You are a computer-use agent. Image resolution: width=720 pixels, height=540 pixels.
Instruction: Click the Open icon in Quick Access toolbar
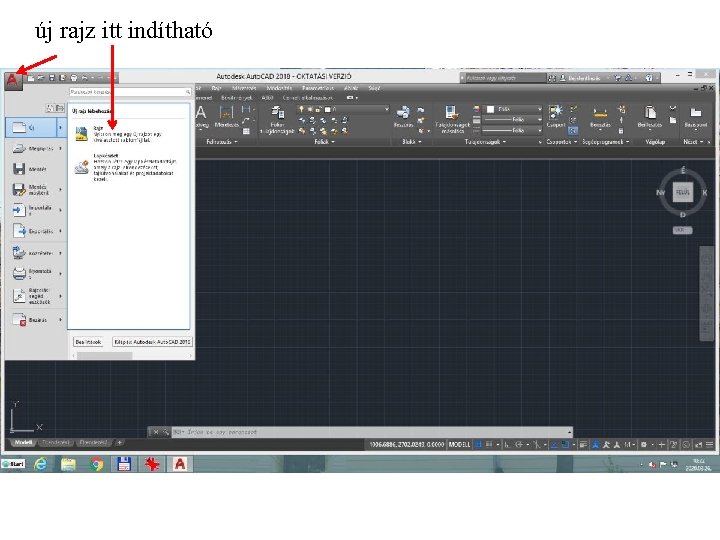[41, 78]
